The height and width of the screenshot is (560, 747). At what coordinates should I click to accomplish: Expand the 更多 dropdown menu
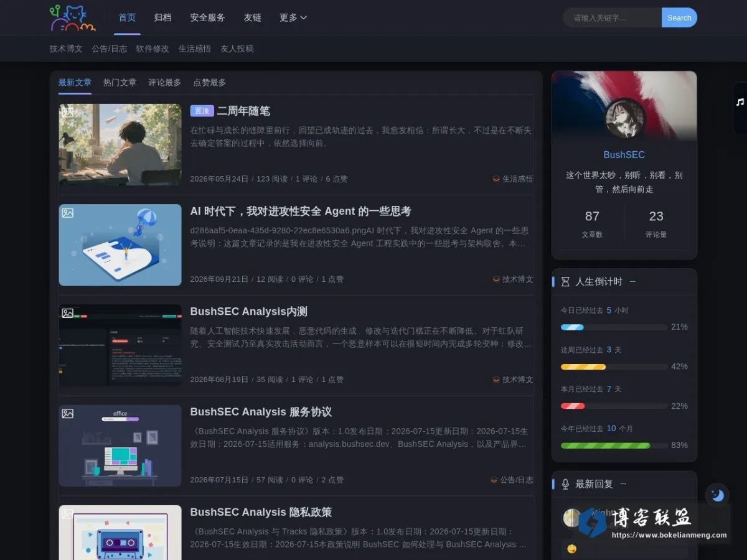coord(293,17)
